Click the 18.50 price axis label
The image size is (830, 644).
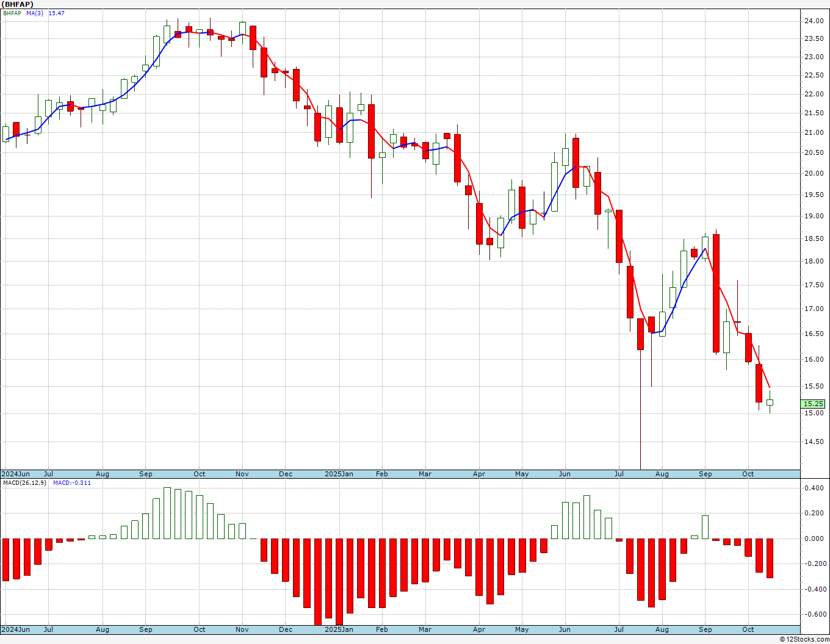[814, 238]
